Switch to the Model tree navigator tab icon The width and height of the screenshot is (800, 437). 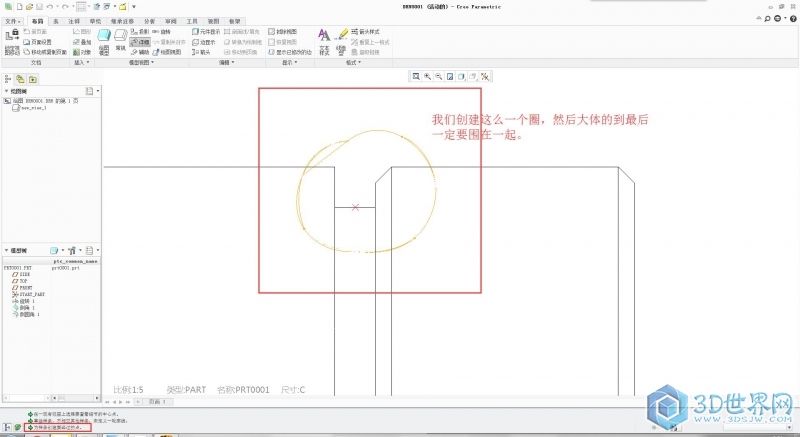(8, 79)
